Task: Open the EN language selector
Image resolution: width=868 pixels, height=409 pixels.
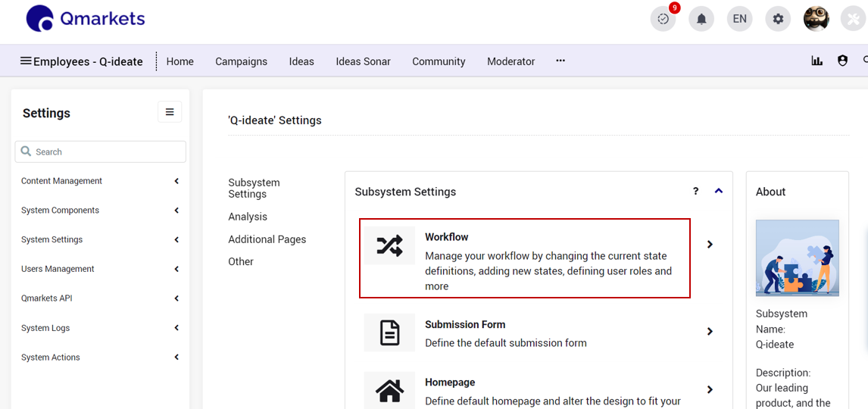Action: coord(739,19)
